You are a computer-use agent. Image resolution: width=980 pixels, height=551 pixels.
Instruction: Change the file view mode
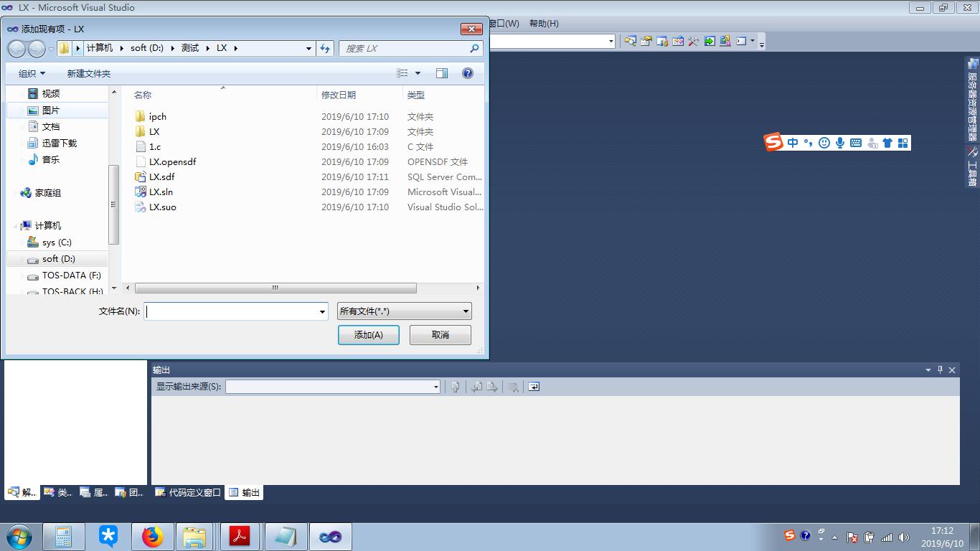[402, 73]
